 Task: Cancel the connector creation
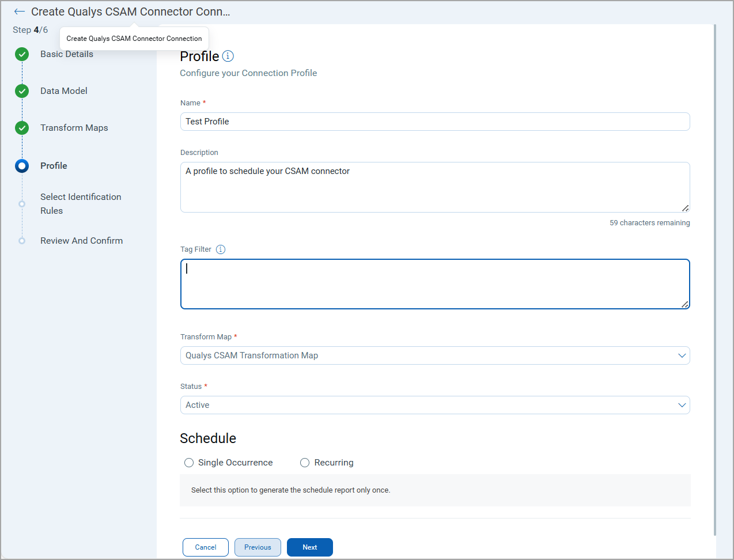[x=206, y=547]
